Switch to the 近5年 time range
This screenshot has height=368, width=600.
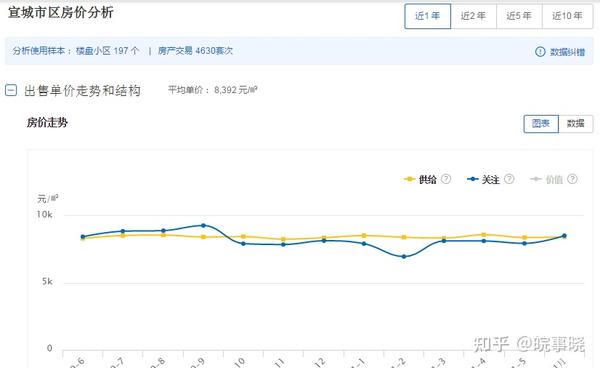pyautogui.click(x=519, y=16)
